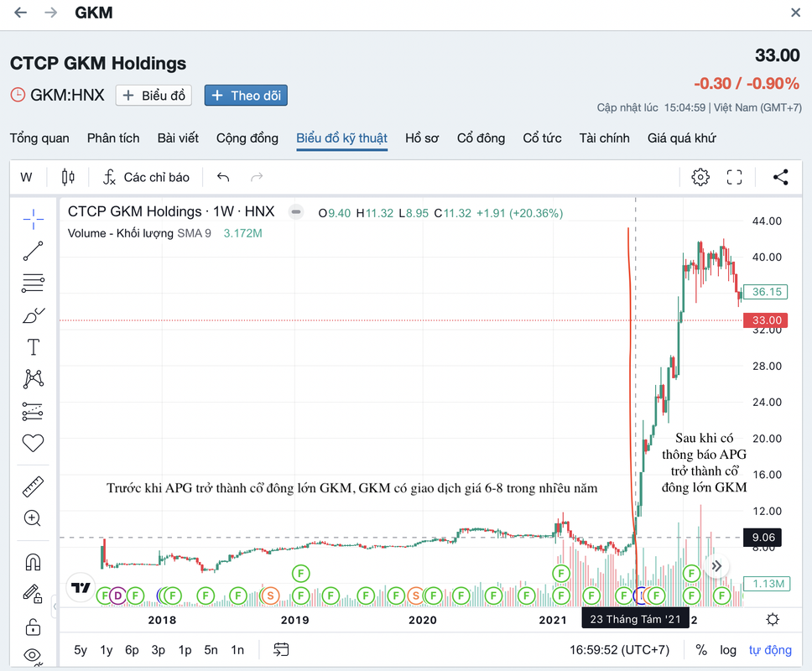This screenshot has width=812, height=671.
Task: Enter fullscreen chart mode
Action: (x=734, y=177)
